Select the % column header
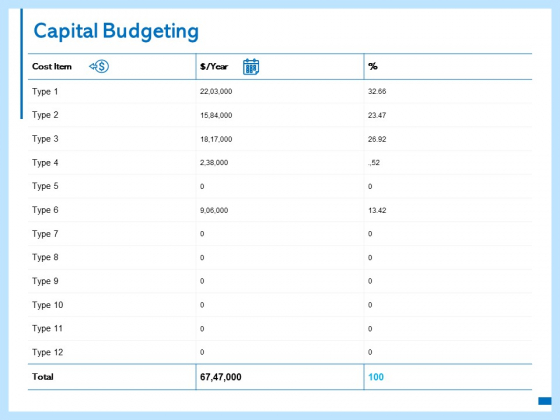 coord(373,66)
